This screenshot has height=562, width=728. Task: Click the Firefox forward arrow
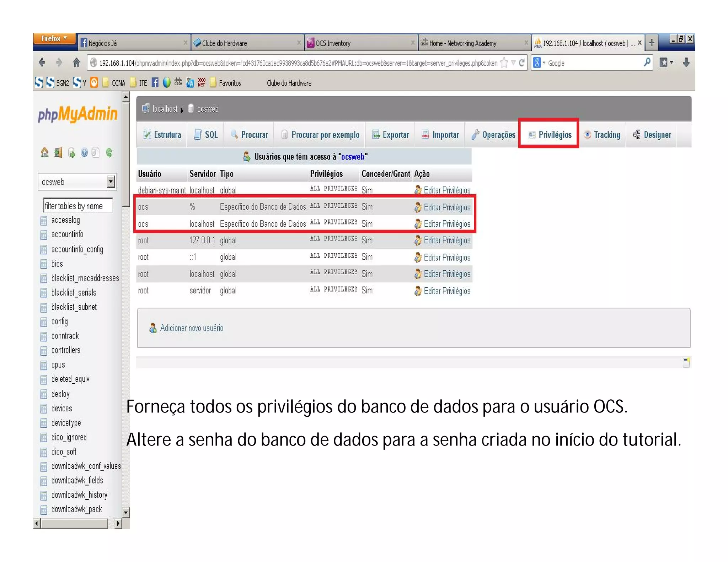point(59,63)
